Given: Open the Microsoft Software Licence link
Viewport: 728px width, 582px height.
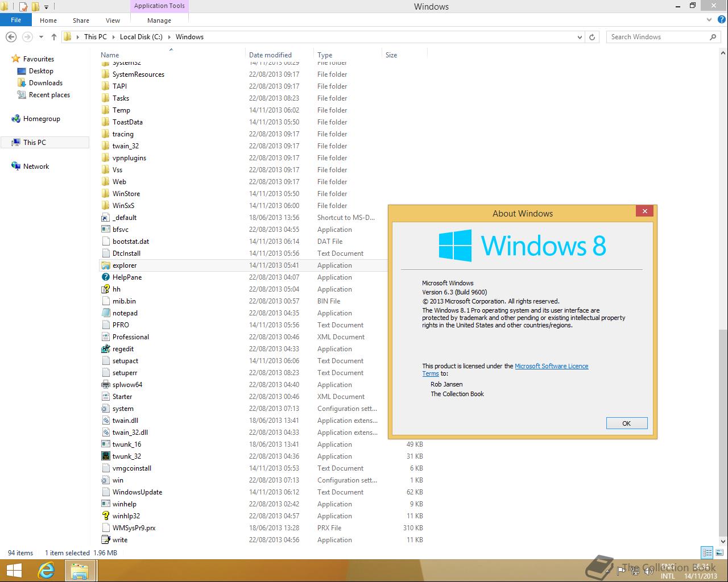Looking at the screenshot, I should (x=552, y=366).
